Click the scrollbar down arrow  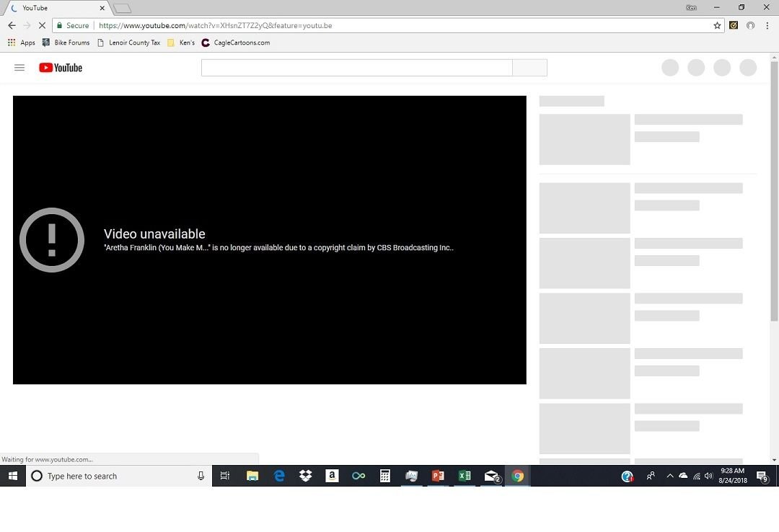pos(774,459)
